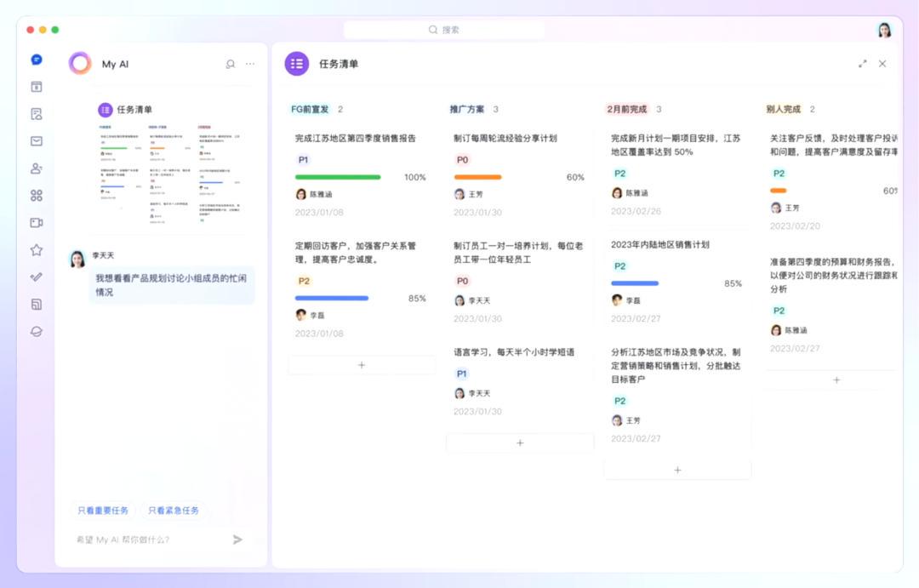This screenshot has width=919, height=588.
Task: Open task 制订每周轮流经验分享计划
Action: pyautogui.click(x=505, y=139)
